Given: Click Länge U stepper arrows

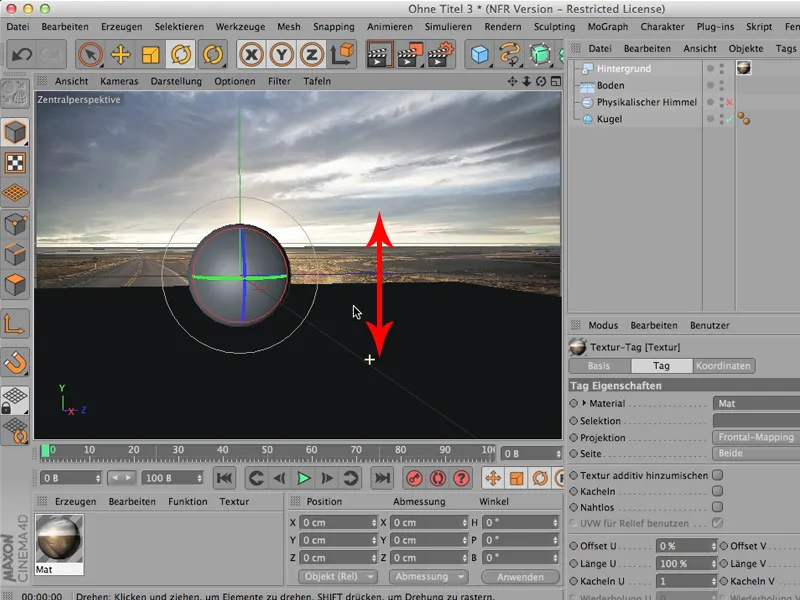Looking at the screenshot, I should tap(713, 564).
